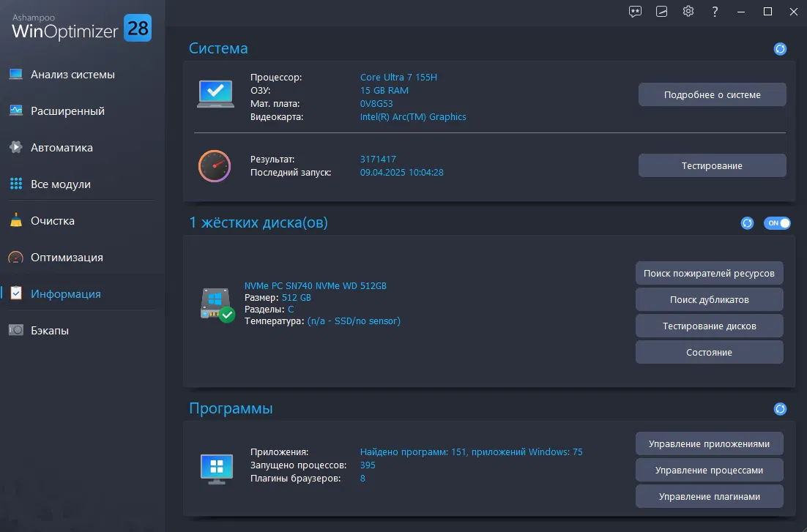The image size is (807, 532).
Task: Open the feedback chat icon in title bar
Action: (635, 11)
